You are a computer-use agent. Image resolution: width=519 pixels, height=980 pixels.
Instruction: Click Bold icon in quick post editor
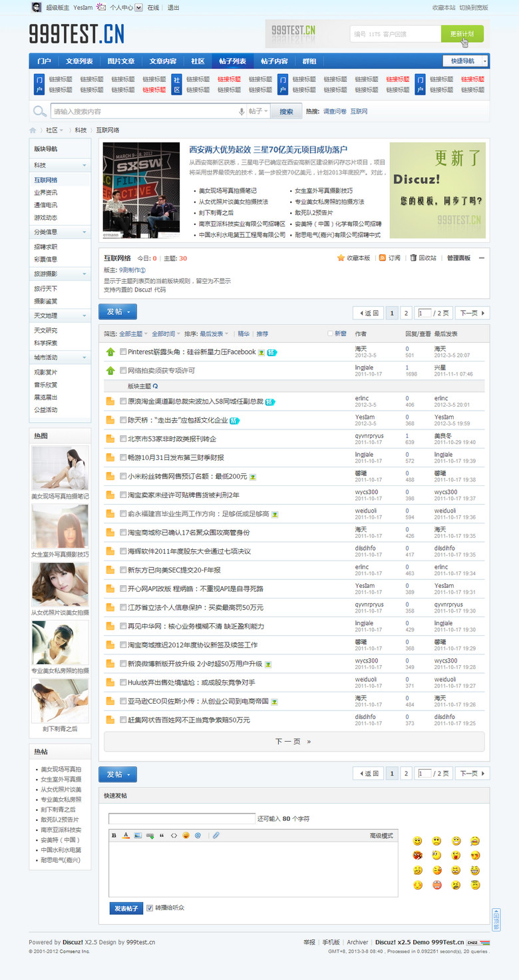point(114,835)
